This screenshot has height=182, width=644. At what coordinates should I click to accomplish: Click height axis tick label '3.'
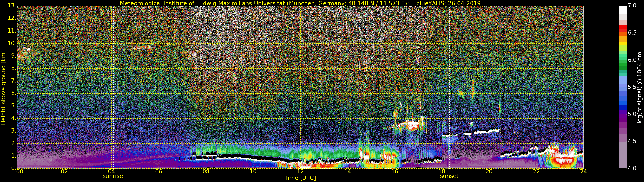click(x=14, y=131)
